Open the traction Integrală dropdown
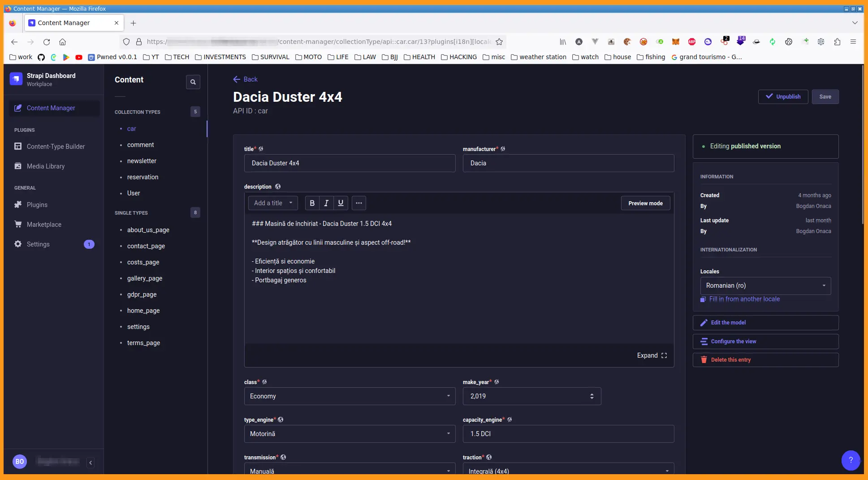The height and width of the screenshot is (480, 868). (x=568, y=470)
